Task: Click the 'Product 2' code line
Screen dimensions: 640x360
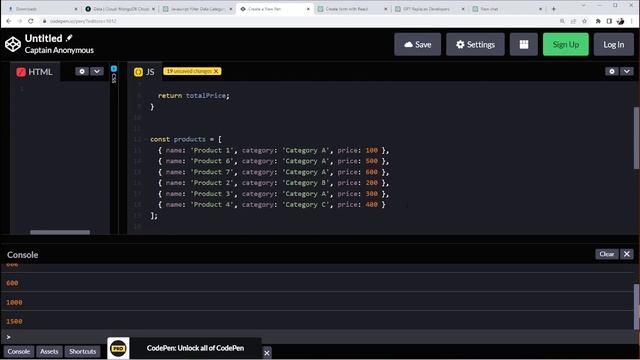Action: [x=273, y=183]
